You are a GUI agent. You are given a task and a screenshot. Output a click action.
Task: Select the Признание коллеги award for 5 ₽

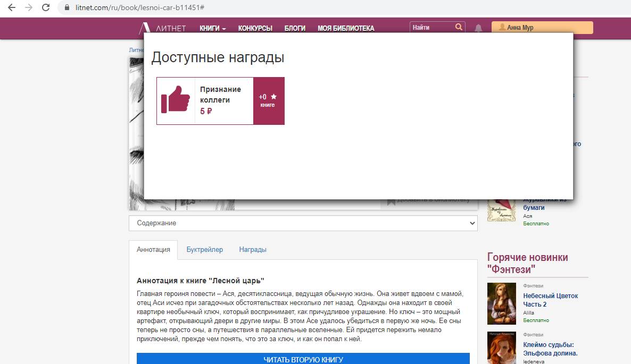(220, 100)
